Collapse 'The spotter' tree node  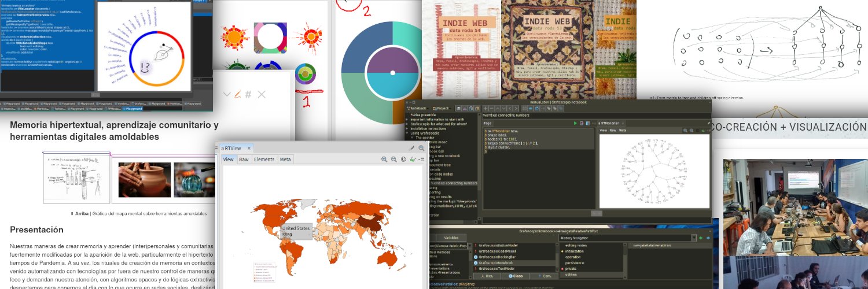[x=411, y=138]
